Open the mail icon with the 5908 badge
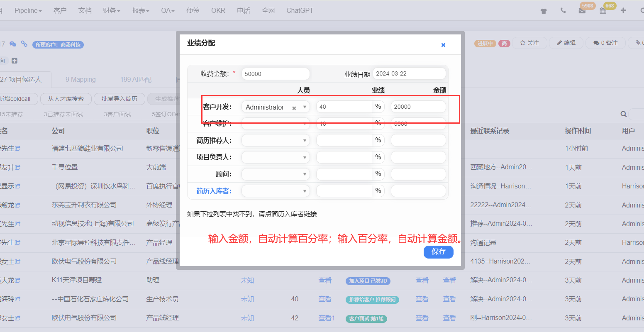 (582, 11)
